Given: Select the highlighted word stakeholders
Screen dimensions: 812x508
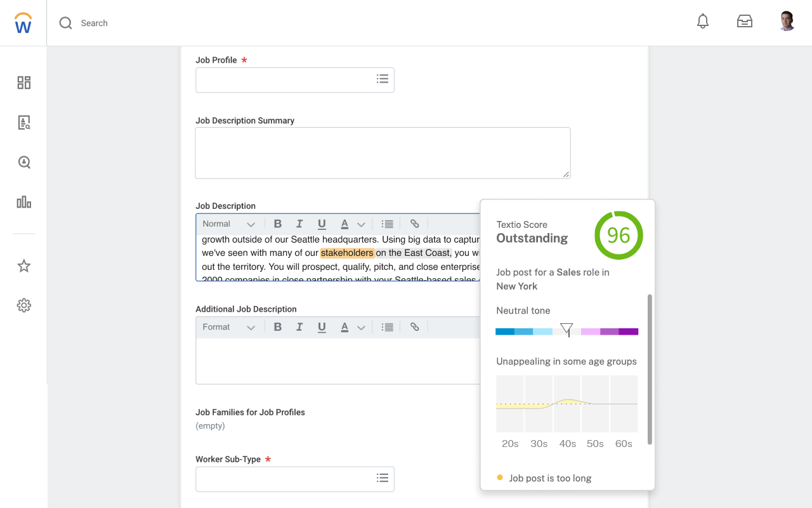Looking at the screenshot, I should click(x=347, y=253).
